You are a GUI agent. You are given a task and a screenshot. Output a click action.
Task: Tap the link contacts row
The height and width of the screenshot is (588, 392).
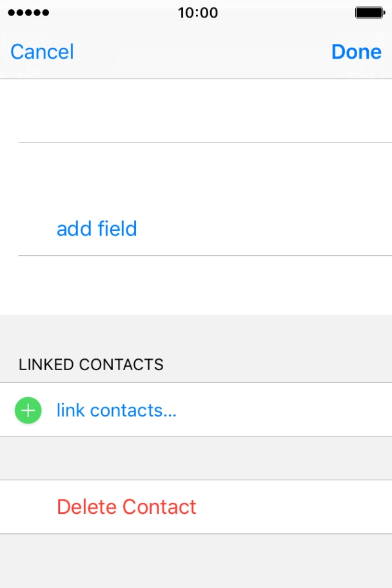pos(117,410)
